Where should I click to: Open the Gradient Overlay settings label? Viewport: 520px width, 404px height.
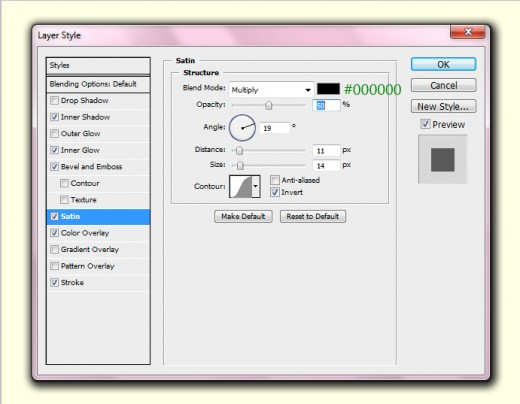(90, 249)
